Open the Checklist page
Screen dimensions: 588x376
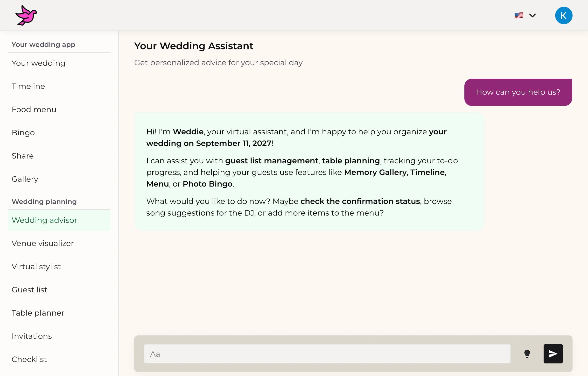tap(29, 359)
